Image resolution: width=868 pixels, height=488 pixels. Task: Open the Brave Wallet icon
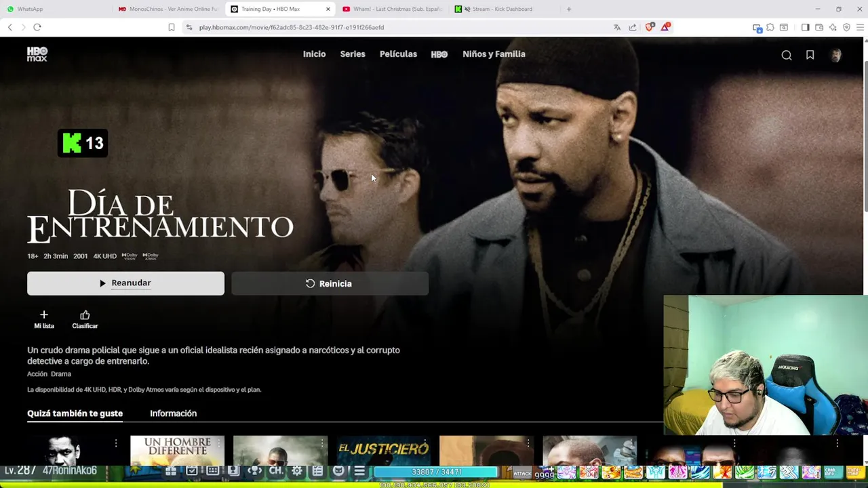pyautogui.click(x=819, y=27)
